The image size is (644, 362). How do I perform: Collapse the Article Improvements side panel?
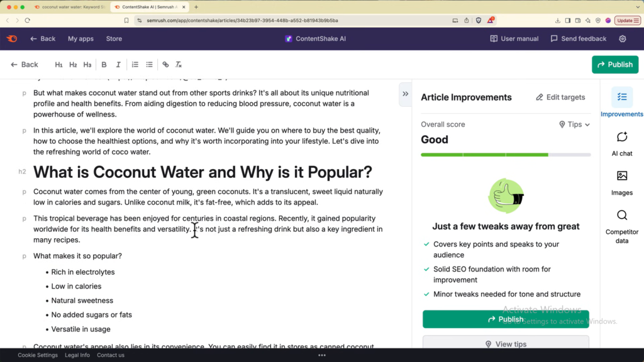click(x=405, y=94)
